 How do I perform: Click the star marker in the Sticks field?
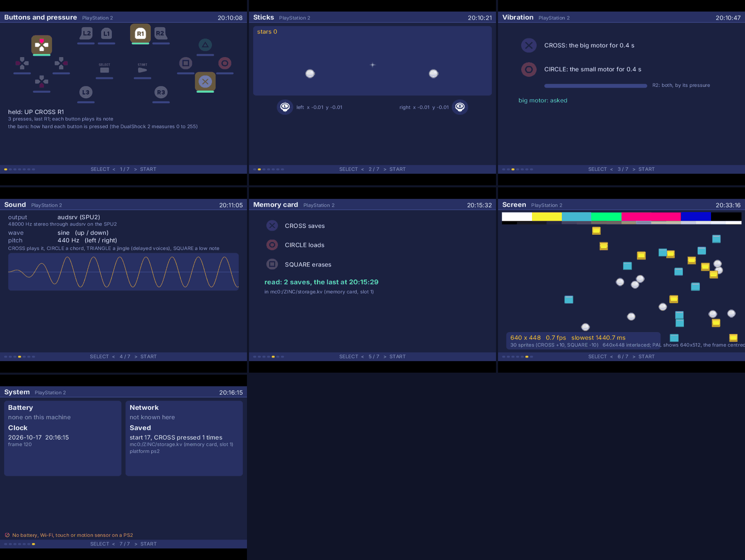point(372,65)
